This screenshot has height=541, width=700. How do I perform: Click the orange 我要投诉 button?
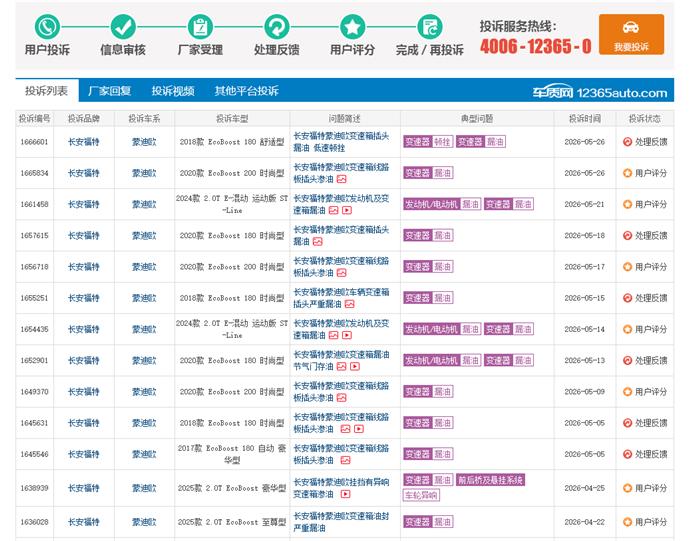pos(631,34)
